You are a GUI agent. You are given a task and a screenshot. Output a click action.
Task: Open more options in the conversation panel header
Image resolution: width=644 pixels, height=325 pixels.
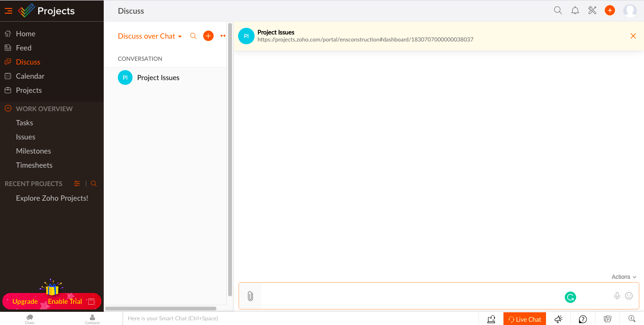(x=223, y=36)
